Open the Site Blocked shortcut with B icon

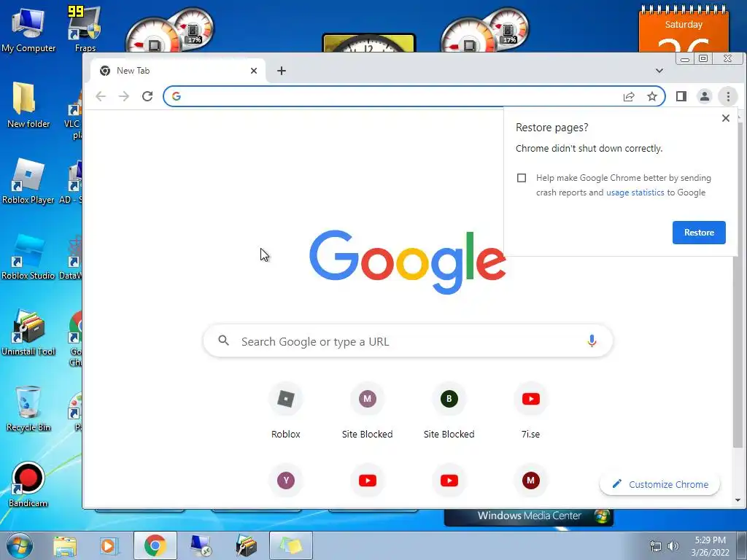pyautogui.click(x=449, y=411)
